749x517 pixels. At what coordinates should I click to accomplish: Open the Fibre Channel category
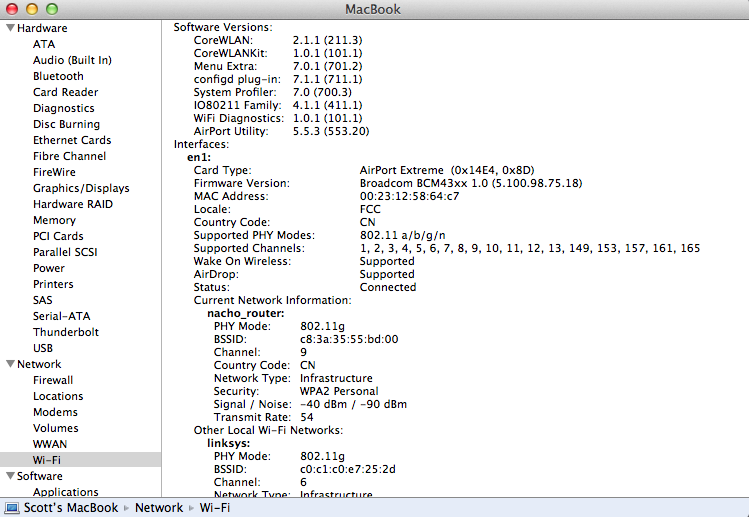69,156
